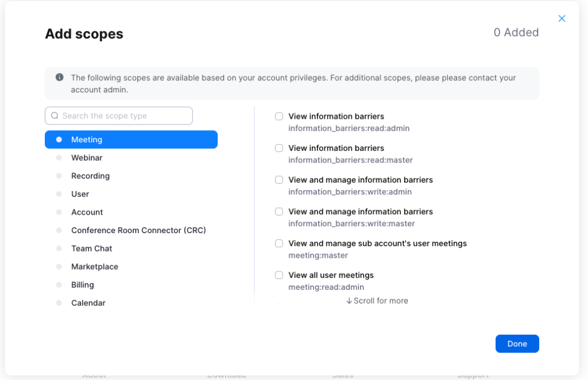Open the Marketplace scope category

(x=94, y=267)
